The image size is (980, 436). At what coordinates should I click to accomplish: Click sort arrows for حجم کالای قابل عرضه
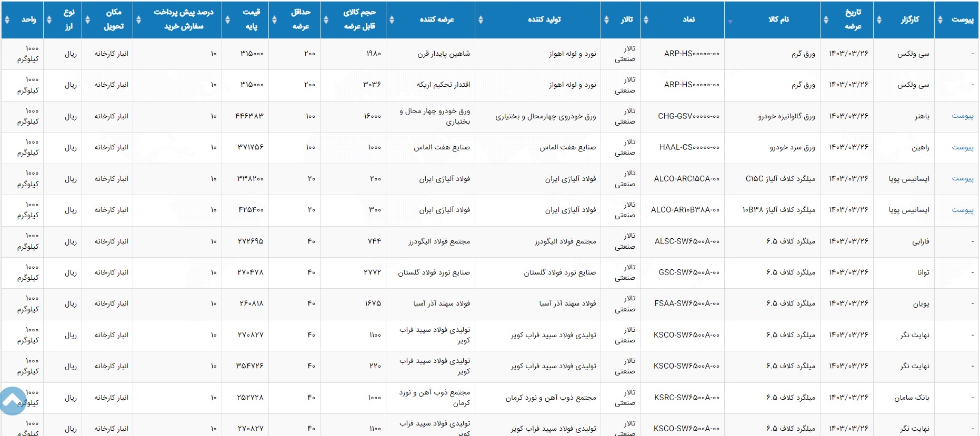coord(326,19)
